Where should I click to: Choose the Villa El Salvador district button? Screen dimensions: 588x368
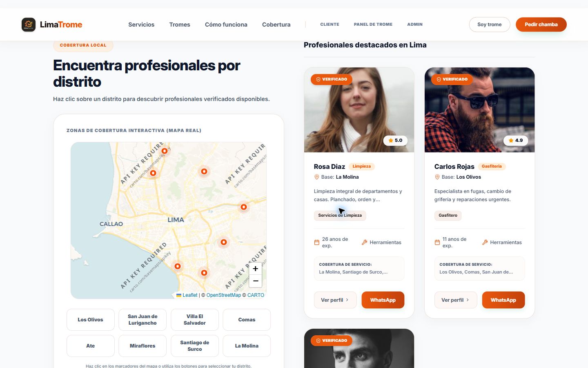(x=195, y=320)
